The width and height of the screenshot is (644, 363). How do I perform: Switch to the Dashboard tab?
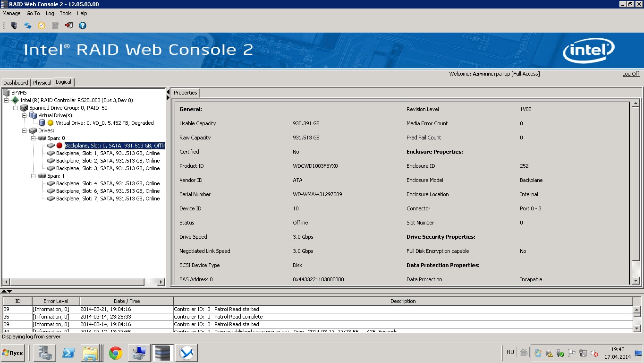(16, 83)
